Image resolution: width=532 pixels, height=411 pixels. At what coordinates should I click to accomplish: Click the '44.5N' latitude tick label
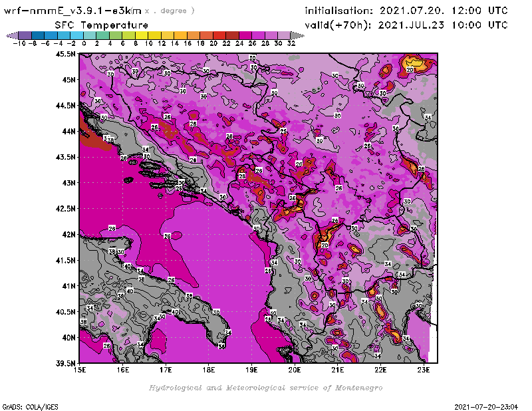pos(66,106)
